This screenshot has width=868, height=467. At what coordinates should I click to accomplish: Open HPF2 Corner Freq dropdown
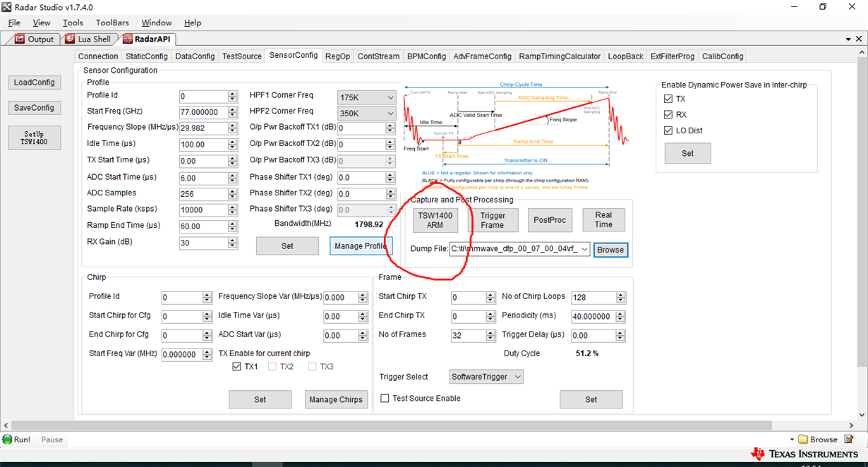pos(390,113)
